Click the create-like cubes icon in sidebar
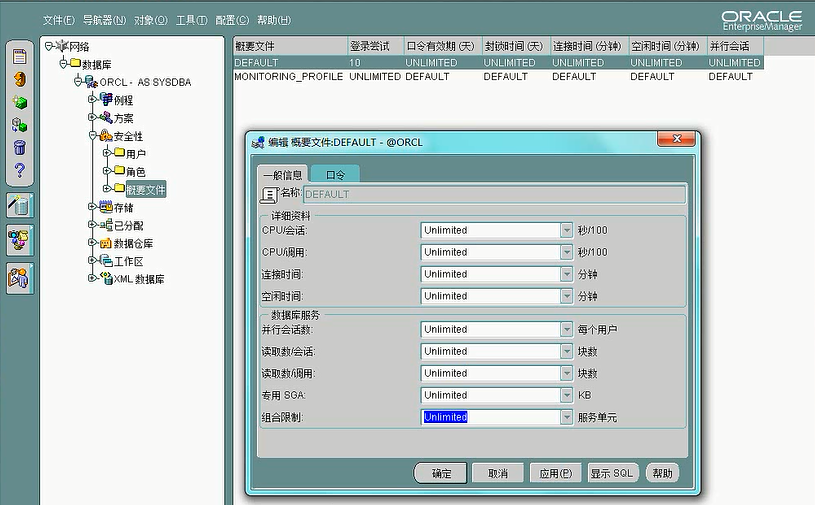815x505 pixels. [20, 125]
